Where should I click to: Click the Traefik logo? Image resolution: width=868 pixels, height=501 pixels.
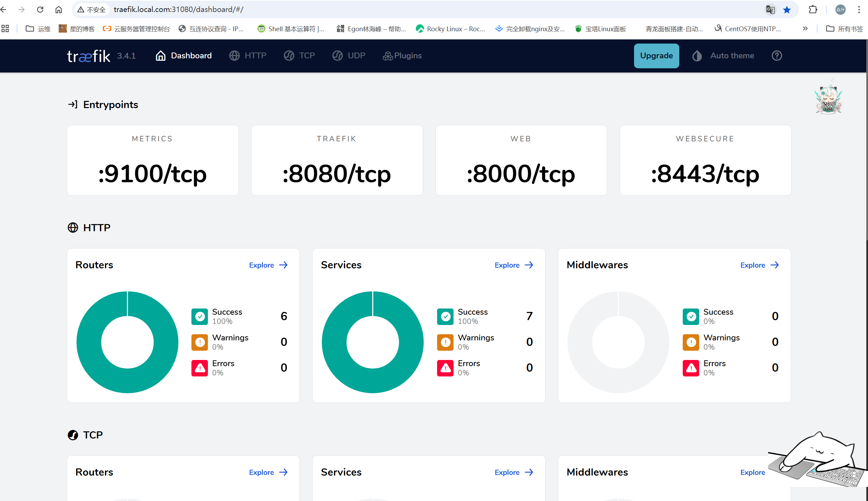click(89, 56)
